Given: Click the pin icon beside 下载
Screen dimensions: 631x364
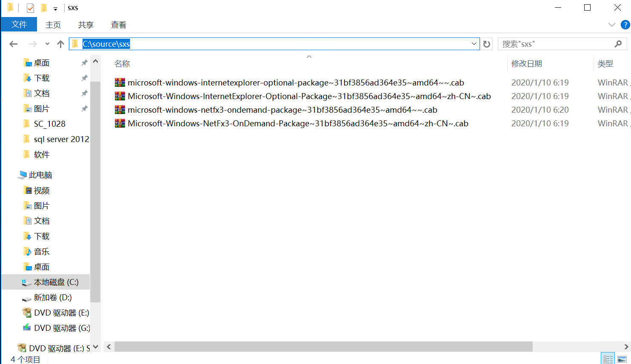Looking at the screenshot, I should coord(84,78).
